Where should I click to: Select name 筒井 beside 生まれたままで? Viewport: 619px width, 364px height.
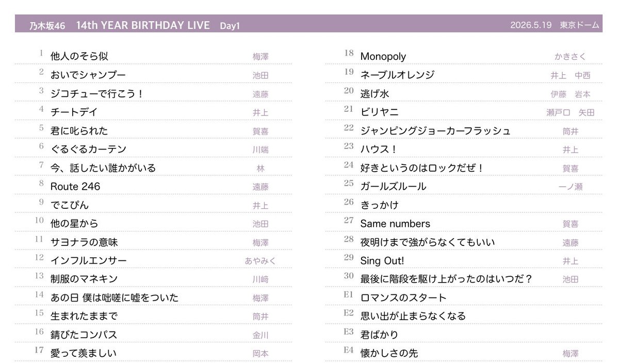coord(260,317)
